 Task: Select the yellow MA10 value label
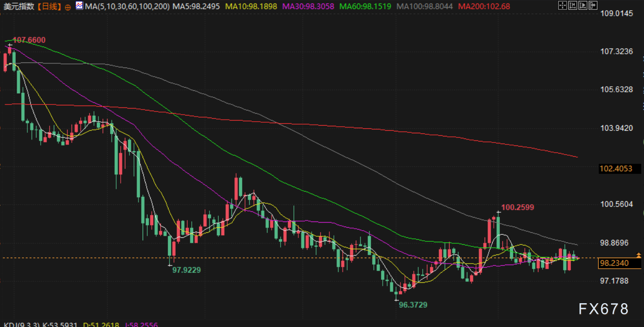coord(252,7)
